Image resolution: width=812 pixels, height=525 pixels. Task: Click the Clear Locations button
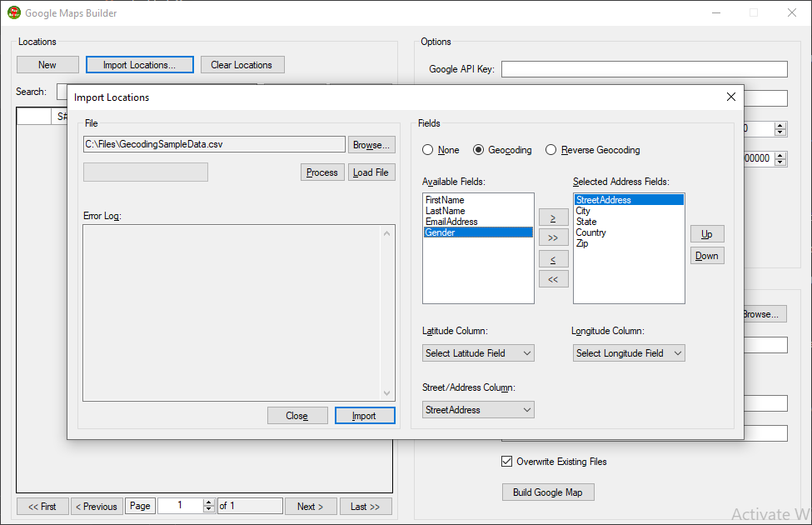pos(242,64)
